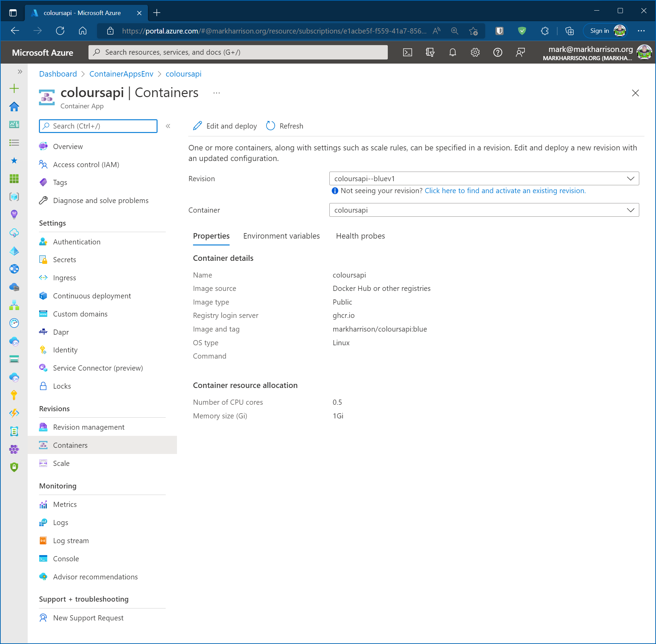Expand the portal left sidebar
This screenshot has width=656, height=644.
(20, 71)
